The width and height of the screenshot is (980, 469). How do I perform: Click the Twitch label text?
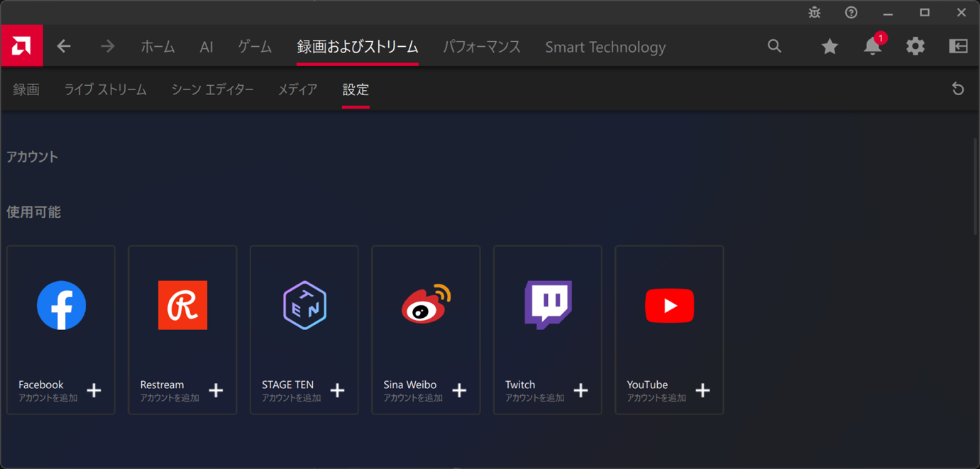pyautogui.click(x=520, y=385)
